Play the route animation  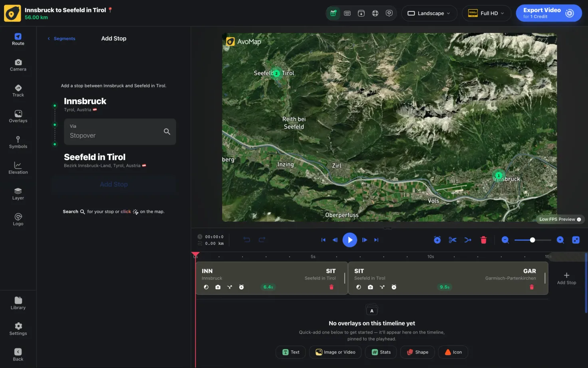(350, 240)
